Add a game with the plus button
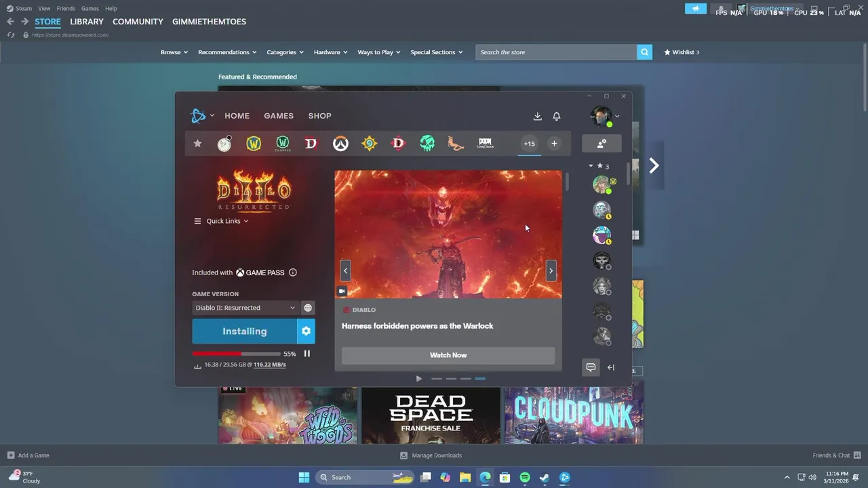The width and height of the screenshot is (868, 488). click(x=554, y=144)
